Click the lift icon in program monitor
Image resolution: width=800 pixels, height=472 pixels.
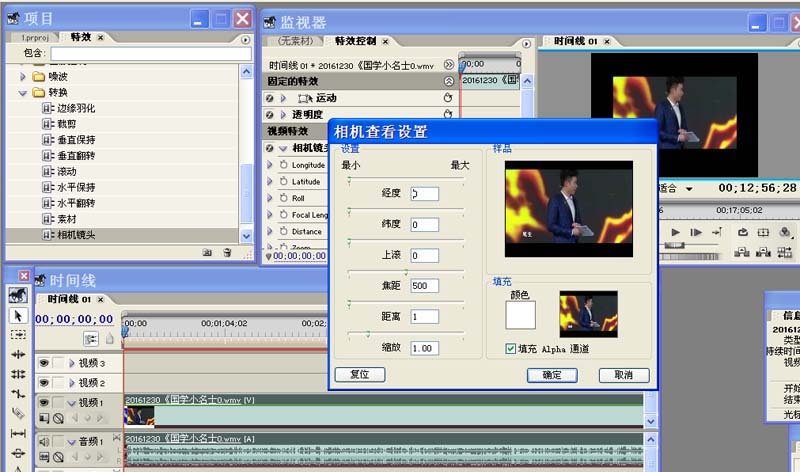coord(742,252)
